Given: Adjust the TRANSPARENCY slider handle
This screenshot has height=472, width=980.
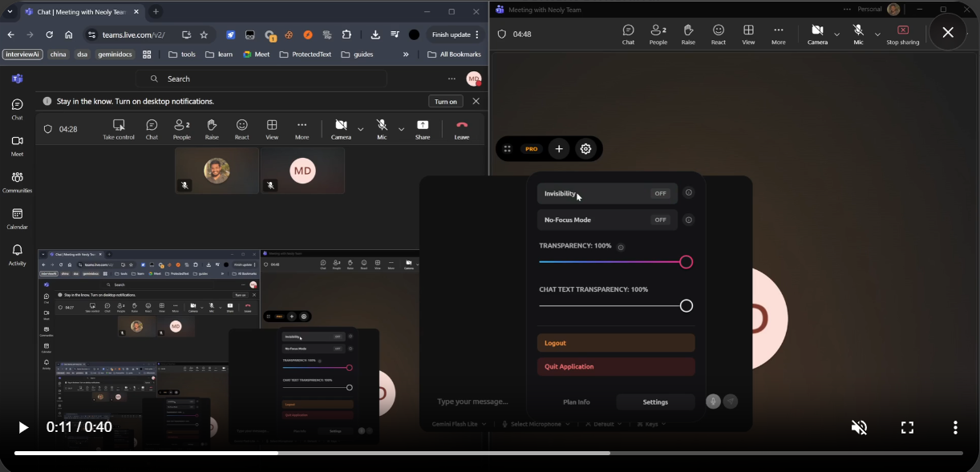Looking at the screenshot, I should [686, 262].
